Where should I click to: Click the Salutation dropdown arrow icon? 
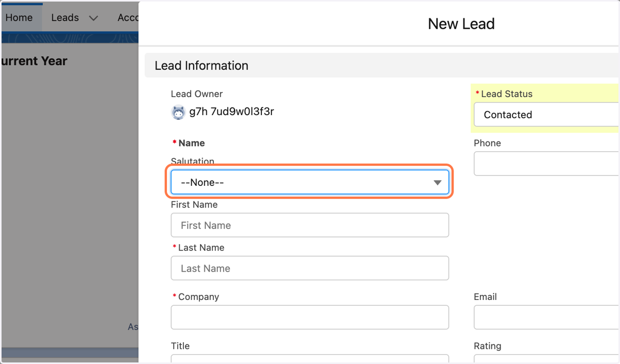[x=438, y=183]
